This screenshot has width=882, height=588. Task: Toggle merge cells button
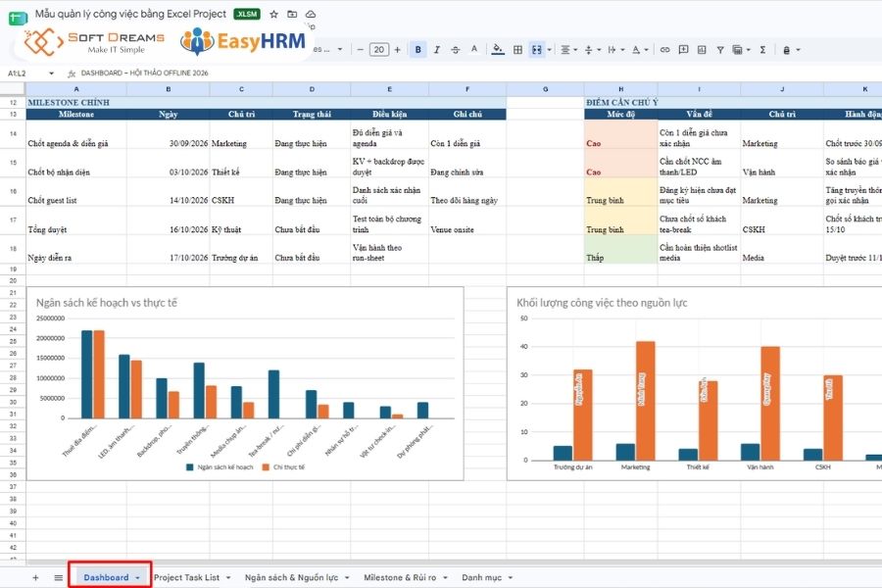pyautogui.click(x=537, y=50)
